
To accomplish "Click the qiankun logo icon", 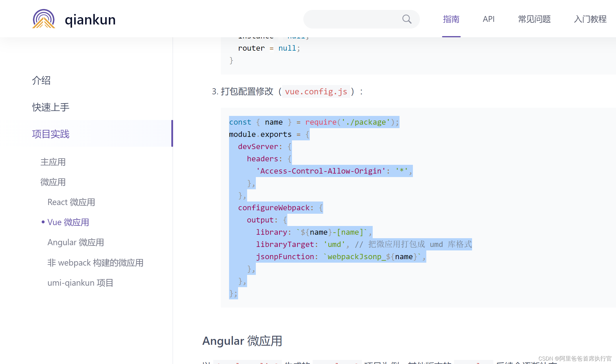I will [x=44, y=19].
